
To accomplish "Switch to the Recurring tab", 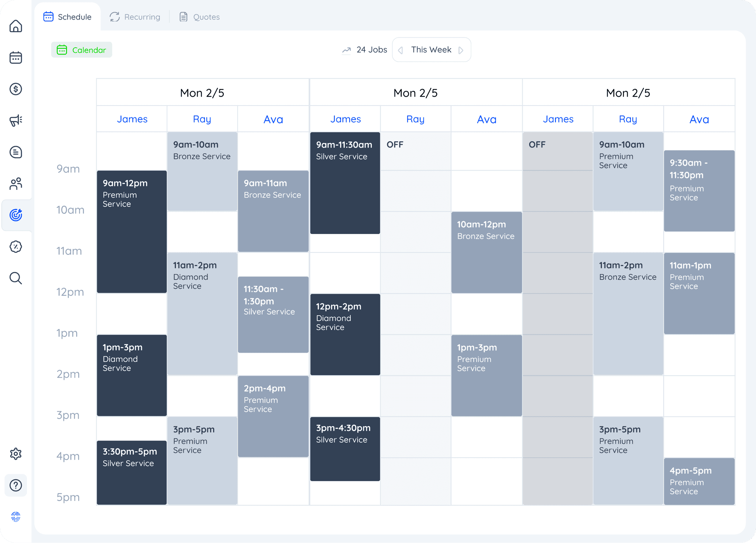I will (x=135, y=17).
